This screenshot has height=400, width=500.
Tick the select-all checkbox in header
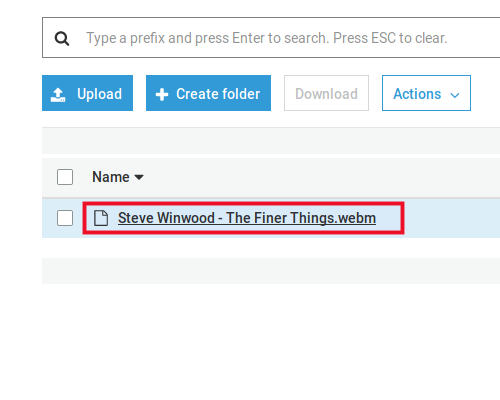coord(65,177)
